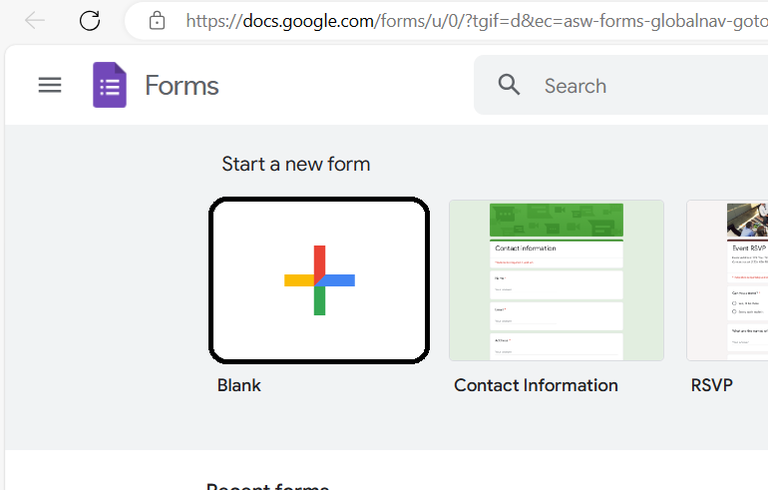The height and width of the screenshot is (490, 768).
Task: Click the "Blank" label
Action: [x=239, y=386]
